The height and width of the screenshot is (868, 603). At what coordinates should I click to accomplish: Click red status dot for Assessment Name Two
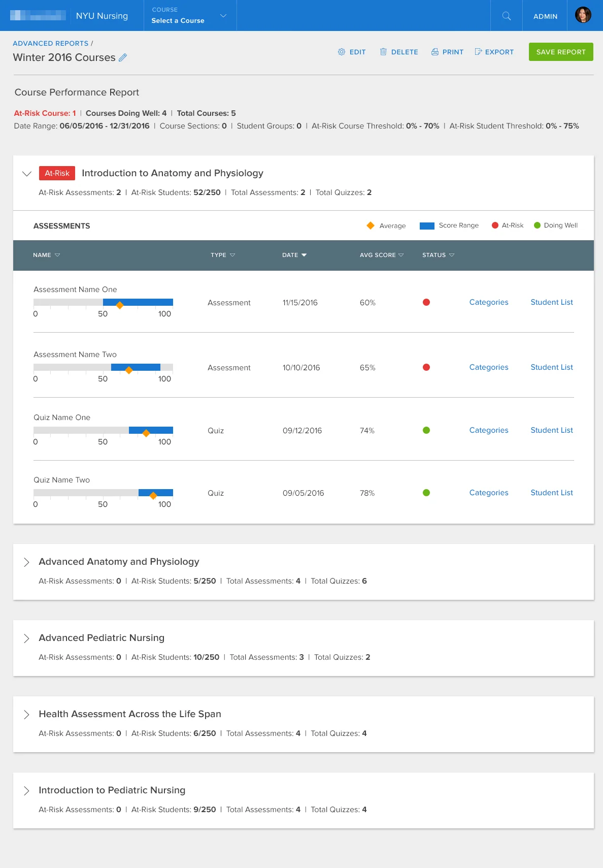point(426,367)
